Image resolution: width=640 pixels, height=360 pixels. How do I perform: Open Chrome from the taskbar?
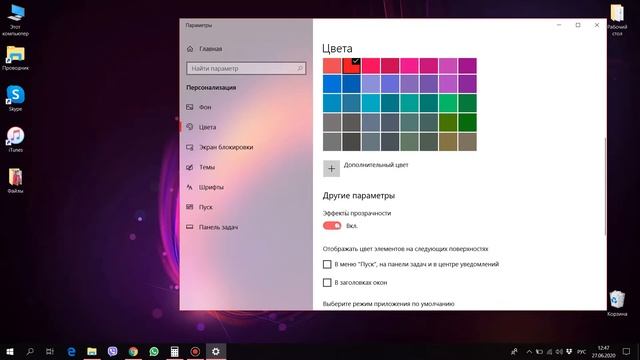(x=133, y=351)
